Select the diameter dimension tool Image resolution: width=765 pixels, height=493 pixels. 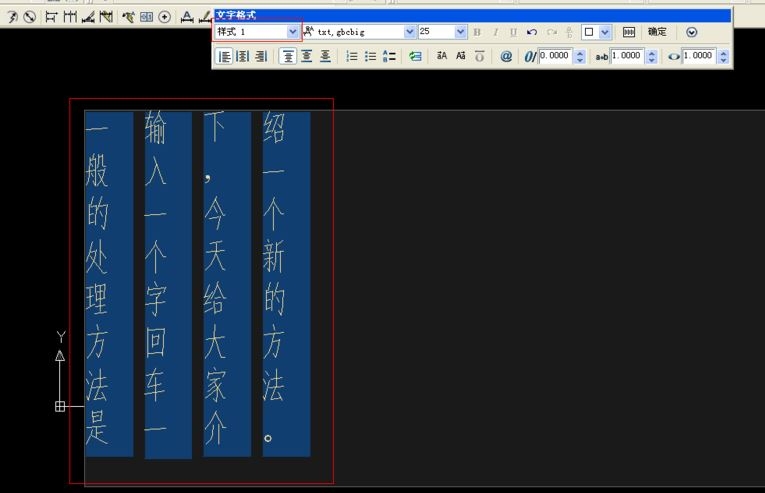click(x=30, y=17)
